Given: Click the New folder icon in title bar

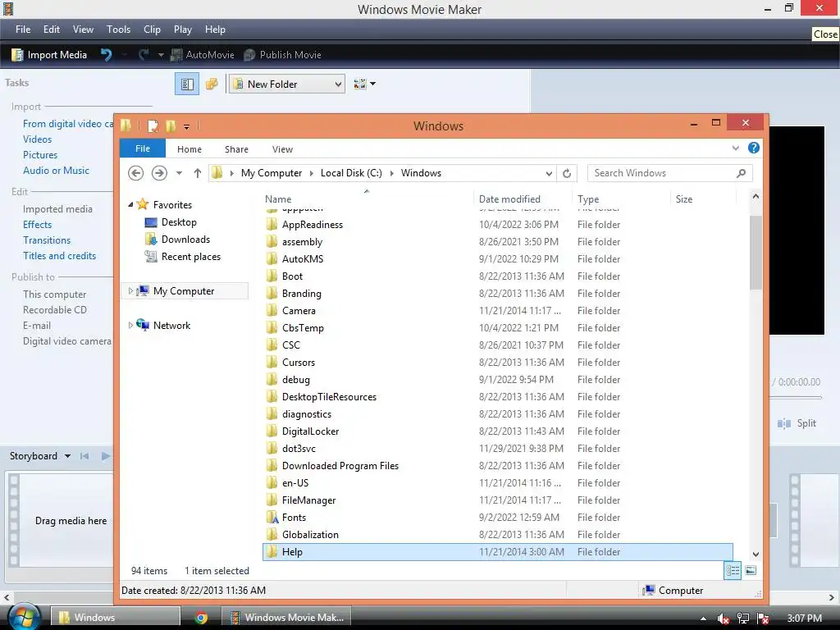Looking at the screenshot, I should (x=171, y=126).
